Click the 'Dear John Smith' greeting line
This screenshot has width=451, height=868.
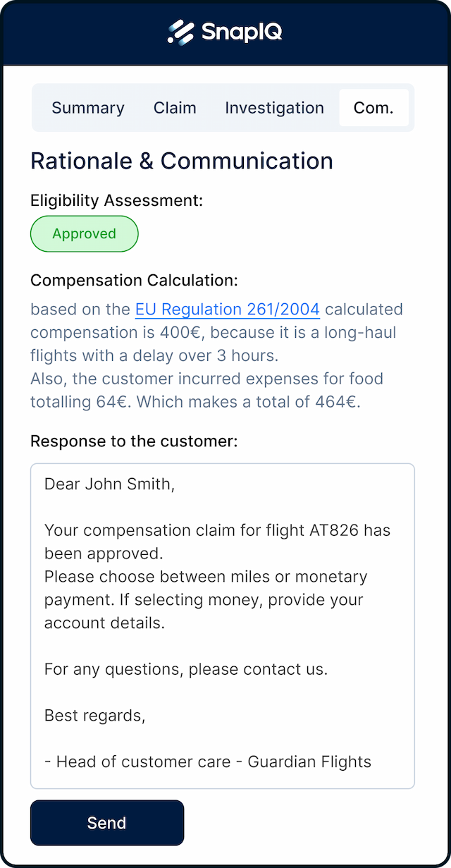[109, 484]
